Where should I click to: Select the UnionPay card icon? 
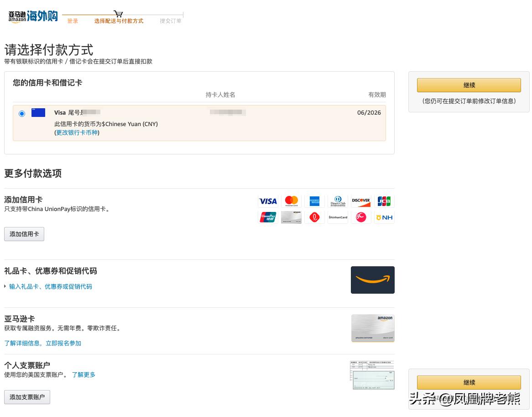pos(268,217)
